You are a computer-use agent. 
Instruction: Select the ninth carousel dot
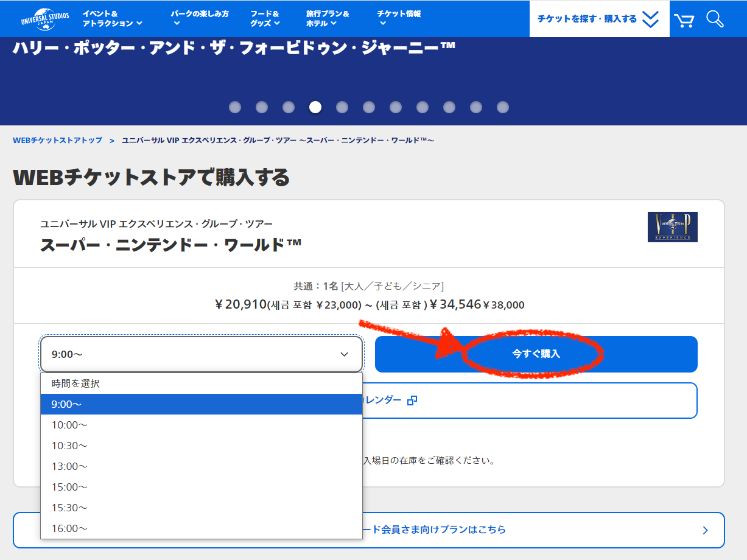(x=449, y=107)
